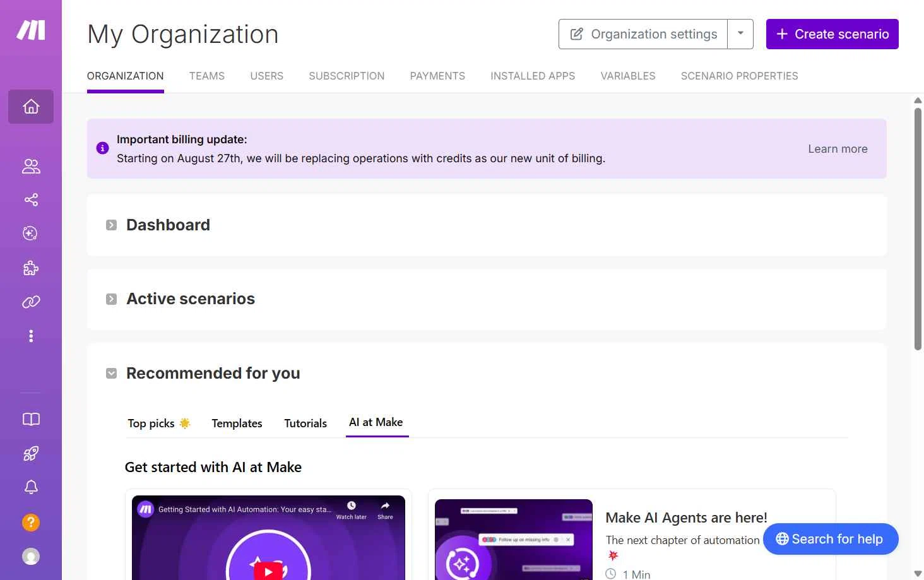Screen dimensions: 924x580
Task: Open the Make AI Agents are here! title
Action: click(686, 518)
